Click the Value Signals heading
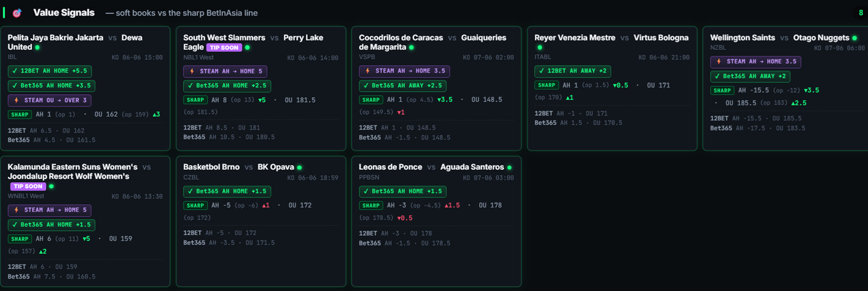The image size is (868, 291). tap(64, 13)
